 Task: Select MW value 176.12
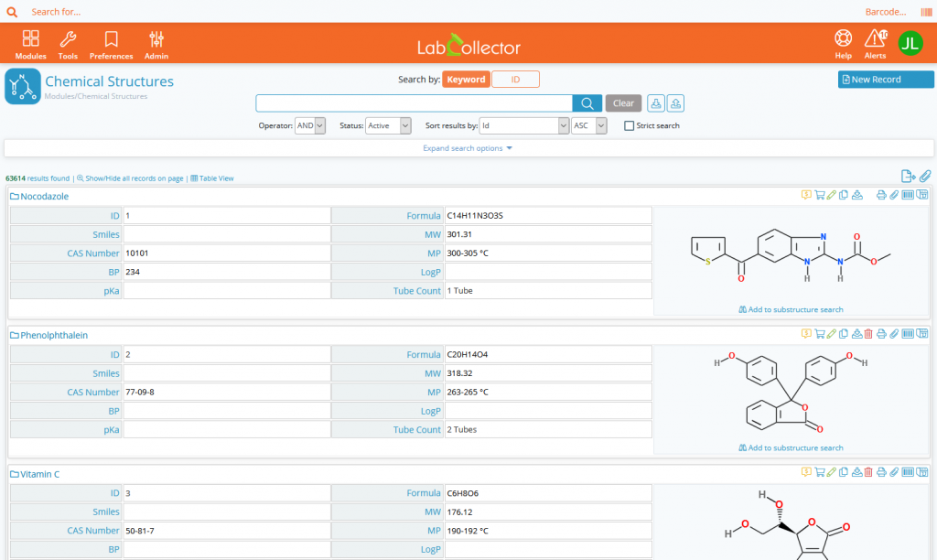click(x=459, y=512)
